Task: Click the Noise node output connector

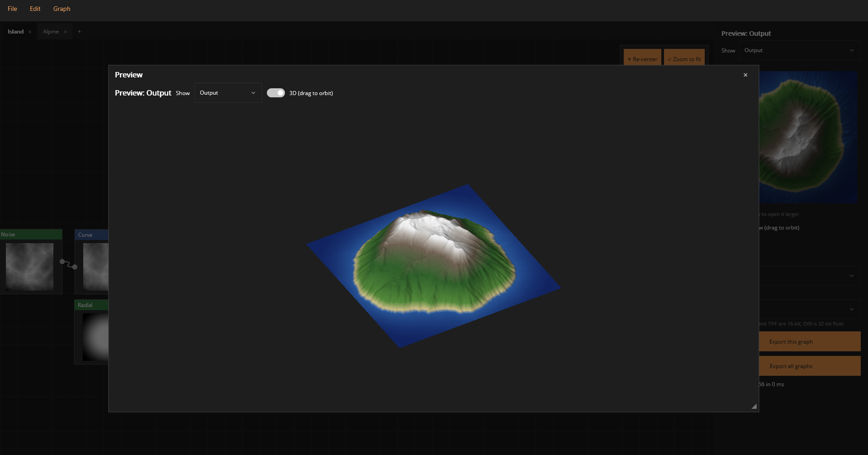Action: pyautogui.click(x=62, y=262)
